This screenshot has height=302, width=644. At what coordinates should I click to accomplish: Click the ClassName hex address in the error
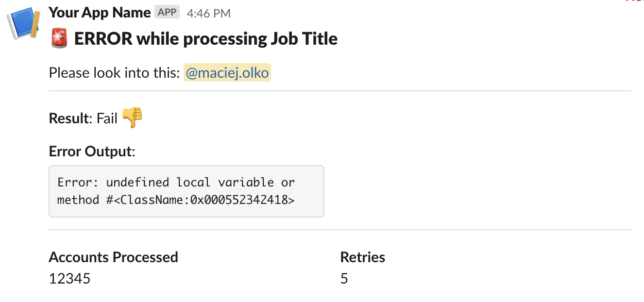(x=248, y=200)
